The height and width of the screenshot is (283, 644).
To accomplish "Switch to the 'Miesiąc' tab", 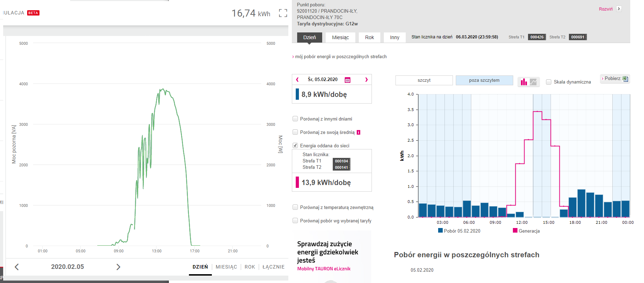I will pyautogui.click(x=340, y=37).
